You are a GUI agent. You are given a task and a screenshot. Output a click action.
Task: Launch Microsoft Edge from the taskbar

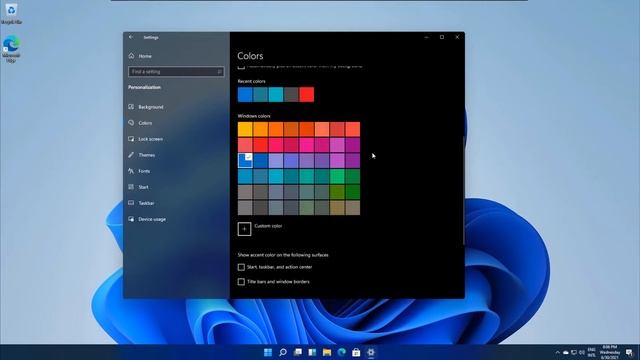tap(342, 352)
